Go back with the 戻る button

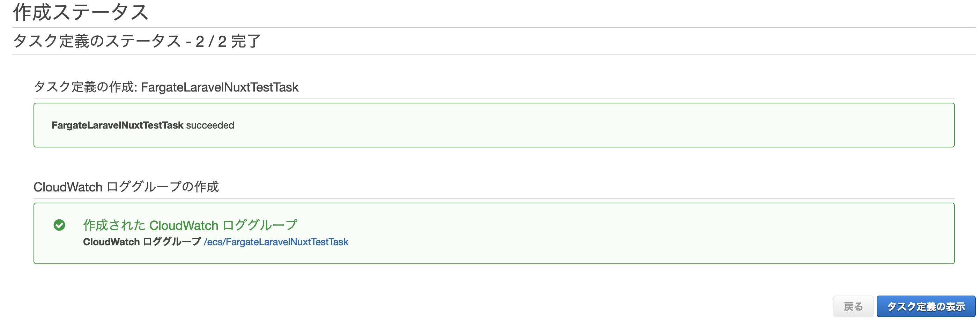click(x=853, y=306)
